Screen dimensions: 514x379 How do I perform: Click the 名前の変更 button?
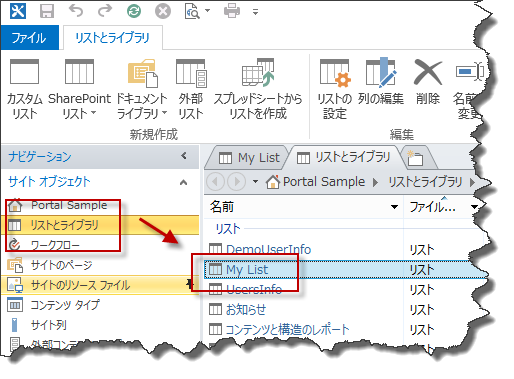pos(468,89)
